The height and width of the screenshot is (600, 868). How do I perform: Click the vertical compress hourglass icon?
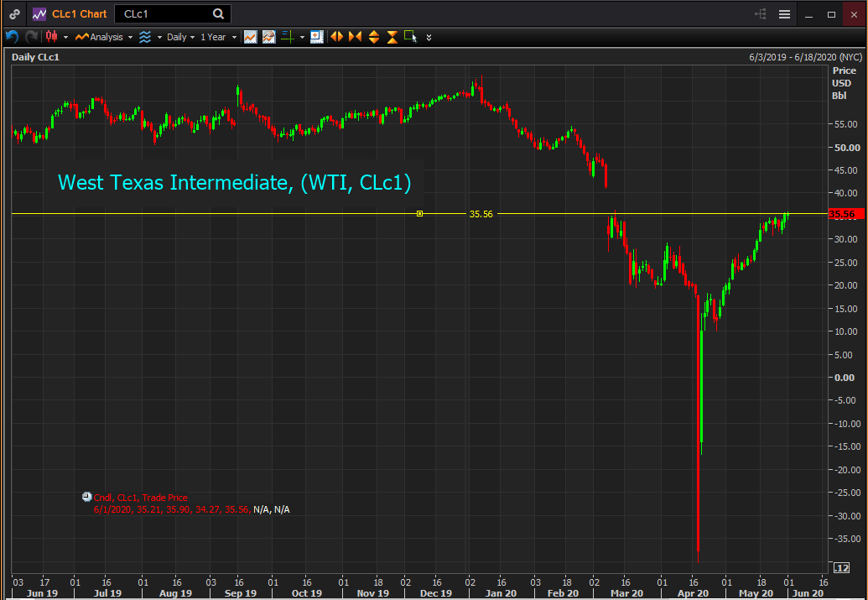pyautogui.click(x=392, y=37)
